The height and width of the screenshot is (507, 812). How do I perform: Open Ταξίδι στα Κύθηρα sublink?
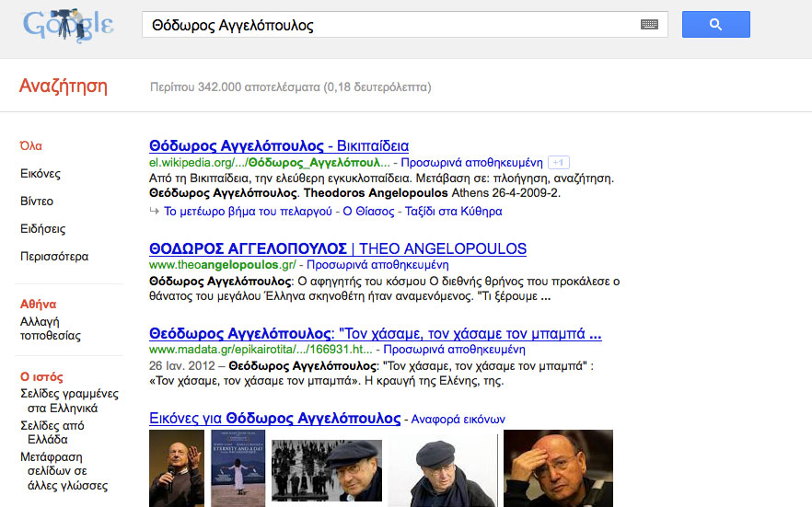tap(453, 211)
